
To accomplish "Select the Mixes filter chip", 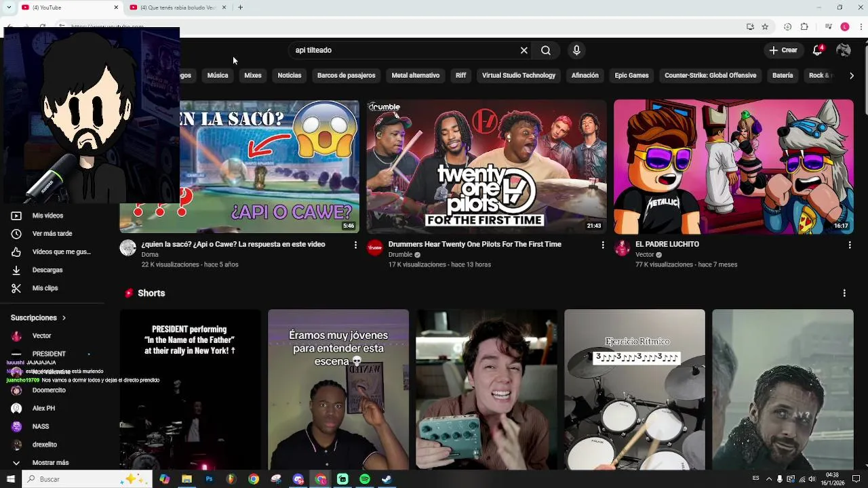I will pos(253,75).
